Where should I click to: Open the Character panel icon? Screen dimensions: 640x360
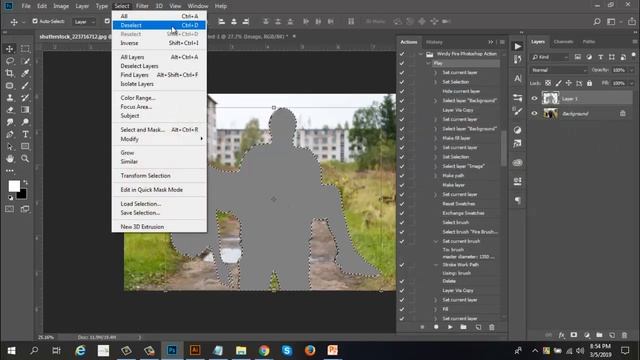click(518, 78)
